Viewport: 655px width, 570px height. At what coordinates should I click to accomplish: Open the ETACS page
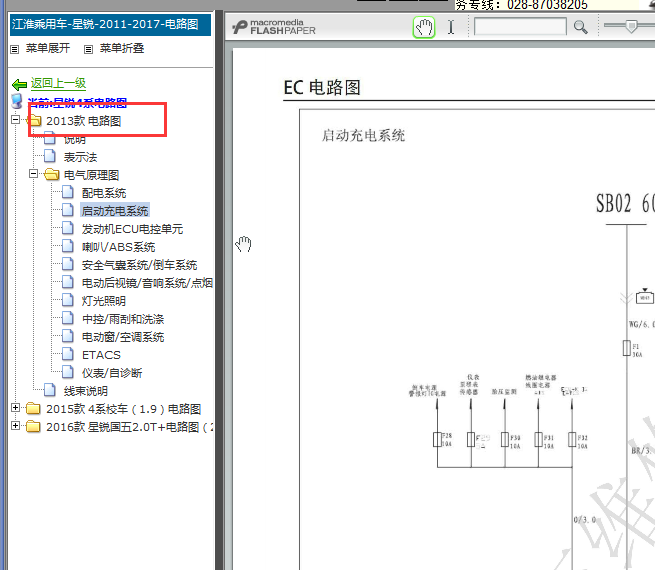[x=101, y=355]
